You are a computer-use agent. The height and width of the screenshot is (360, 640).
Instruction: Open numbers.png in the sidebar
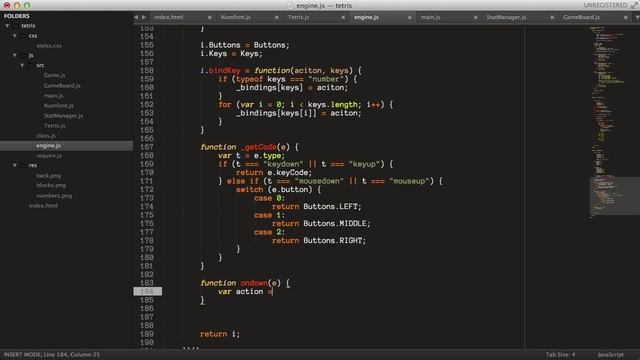click(x=54, y=196)
